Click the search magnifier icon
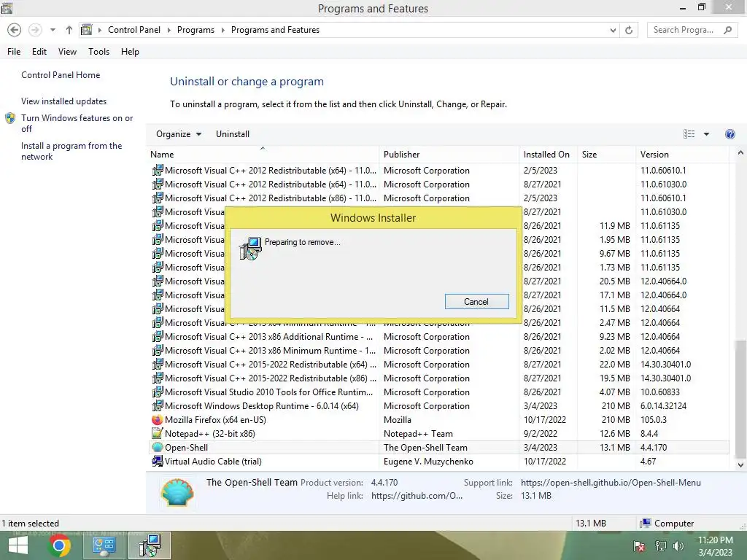Image resolution: width=747 pixels, height=560 pixels. [x=727, y=30]
